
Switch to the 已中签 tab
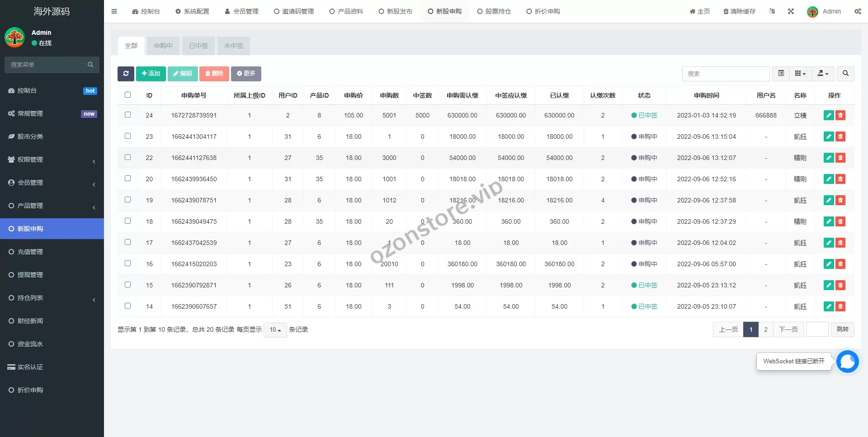[x=198, y=46]
